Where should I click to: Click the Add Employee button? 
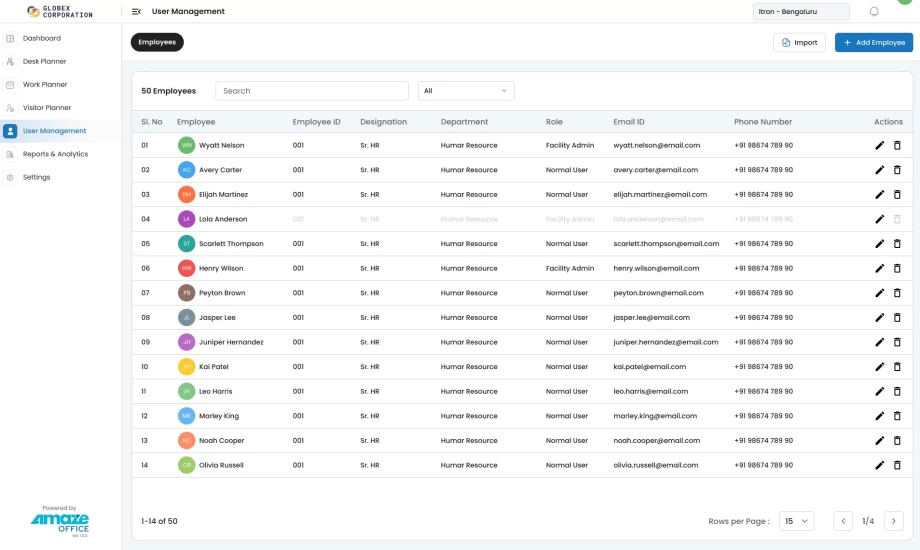click(x=873, y=42)
